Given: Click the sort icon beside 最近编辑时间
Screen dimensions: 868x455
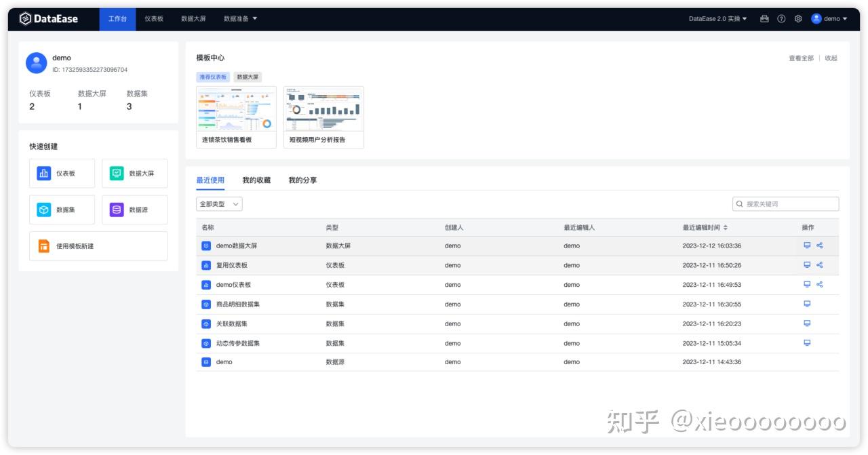Looking at the screenshot, I should [x=726, y=228].
